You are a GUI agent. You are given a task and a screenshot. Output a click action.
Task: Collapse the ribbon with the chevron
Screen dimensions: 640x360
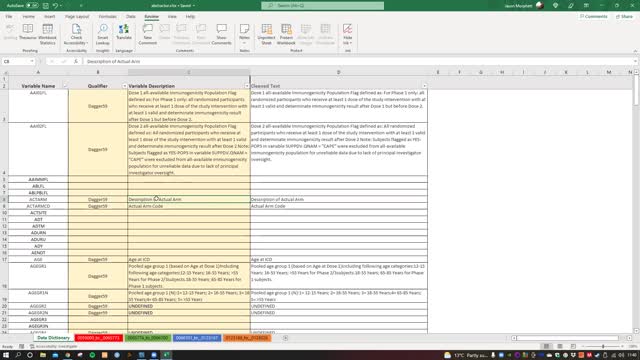635,51
